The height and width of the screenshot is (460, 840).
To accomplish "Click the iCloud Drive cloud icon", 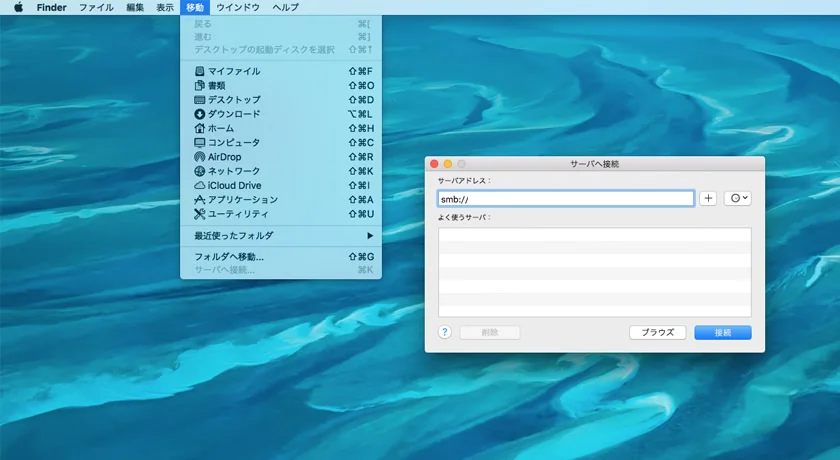I will (199, 185).
